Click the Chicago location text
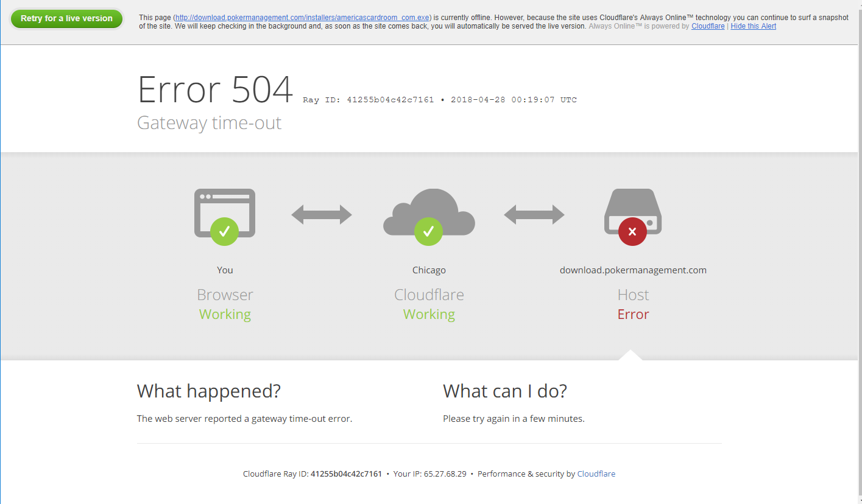The height and width of the screenshot is (504, 862). point(429,270)
